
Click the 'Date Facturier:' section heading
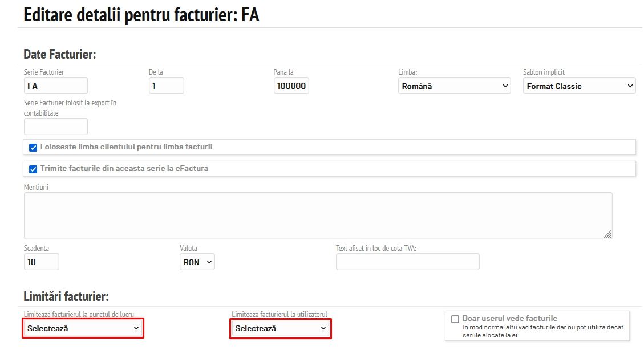coord(60,54)
